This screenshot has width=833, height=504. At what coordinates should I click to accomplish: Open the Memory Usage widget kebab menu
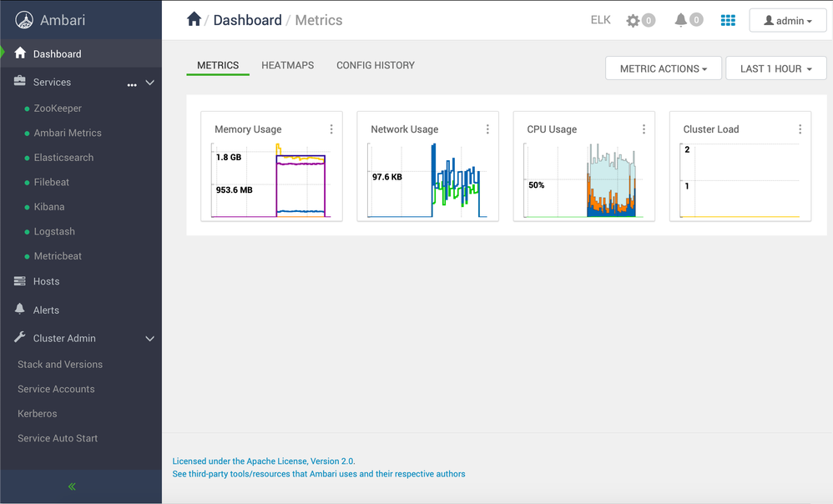pyautogui.click(x=331, y=129)
